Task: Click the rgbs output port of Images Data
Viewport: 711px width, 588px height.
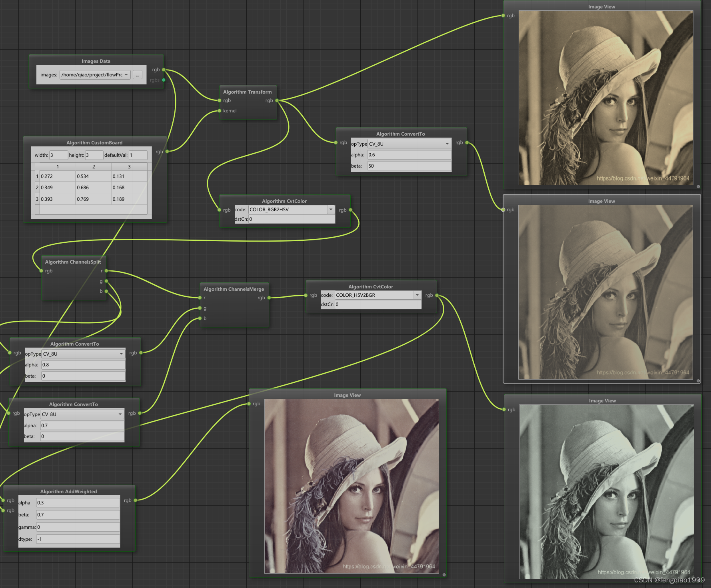Action: [x=164, y=80]
